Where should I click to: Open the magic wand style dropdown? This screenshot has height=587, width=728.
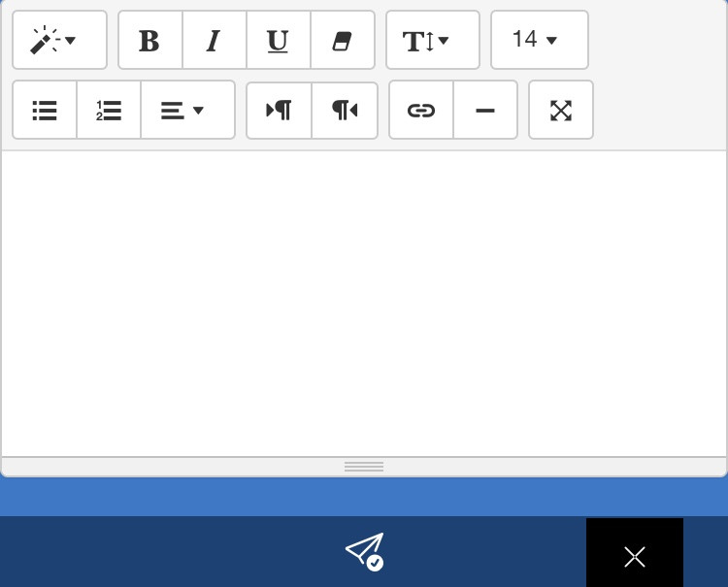59,41
